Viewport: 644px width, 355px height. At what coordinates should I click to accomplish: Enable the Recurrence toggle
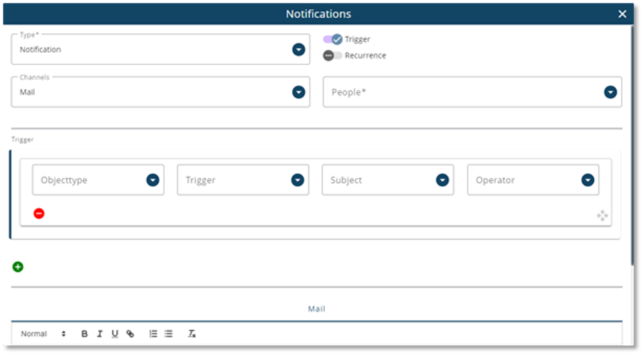tap(333, 56)
